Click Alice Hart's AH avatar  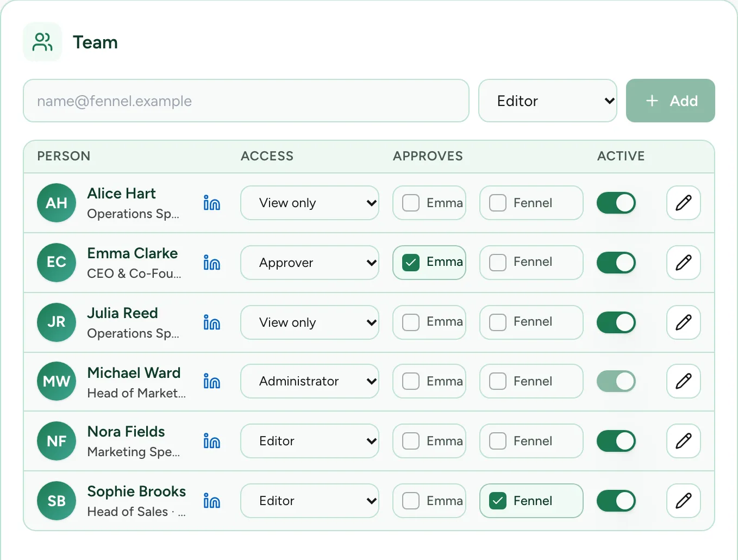57,203
